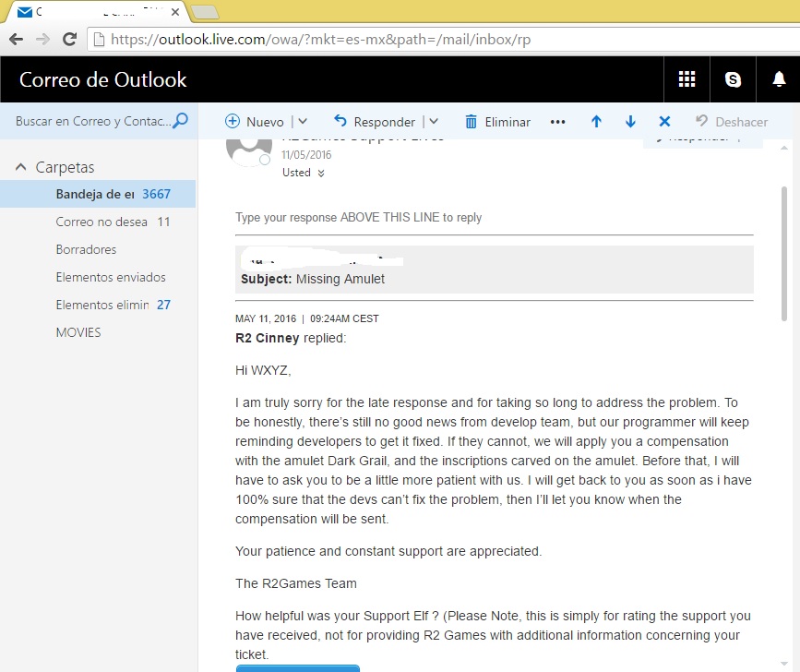Click Nuevo to compose a message

[x=256, y=122]
